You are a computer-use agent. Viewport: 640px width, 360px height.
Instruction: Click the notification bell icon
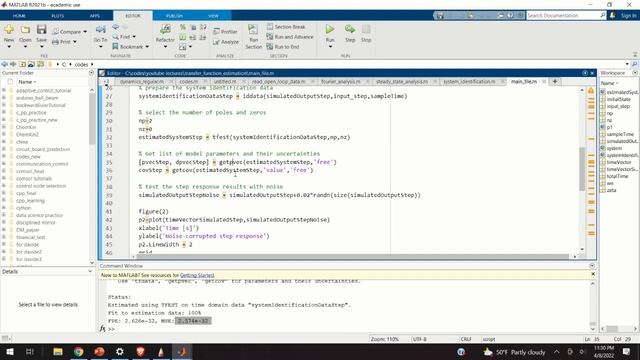(x=612, y=16)
